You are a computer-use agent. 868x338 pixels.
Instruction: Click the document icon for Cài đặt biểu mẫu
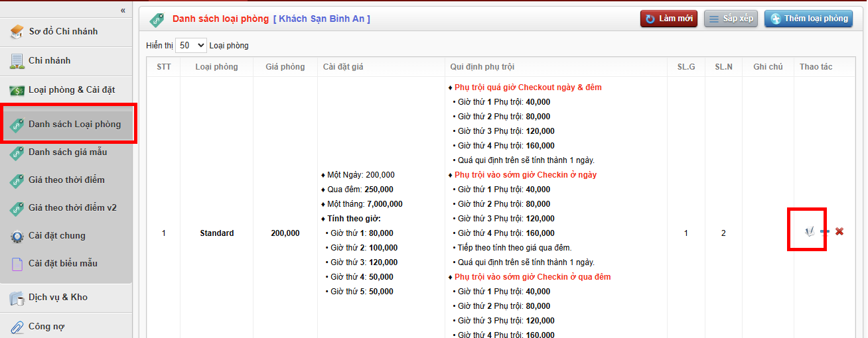click(17, 264)
